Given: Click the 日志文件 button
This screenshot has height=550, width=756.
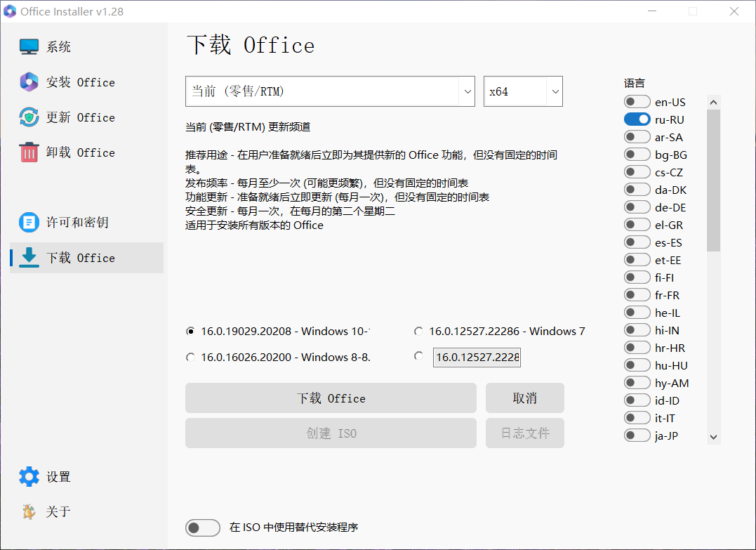Looking at the screenshot, I should tap(524, 433).
